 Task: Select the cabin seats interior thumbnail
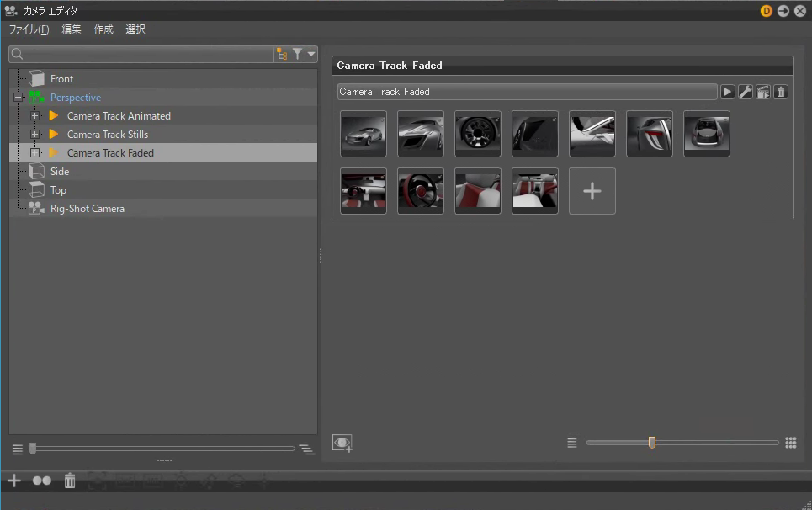pyautogui.click(x=535, y=191)
